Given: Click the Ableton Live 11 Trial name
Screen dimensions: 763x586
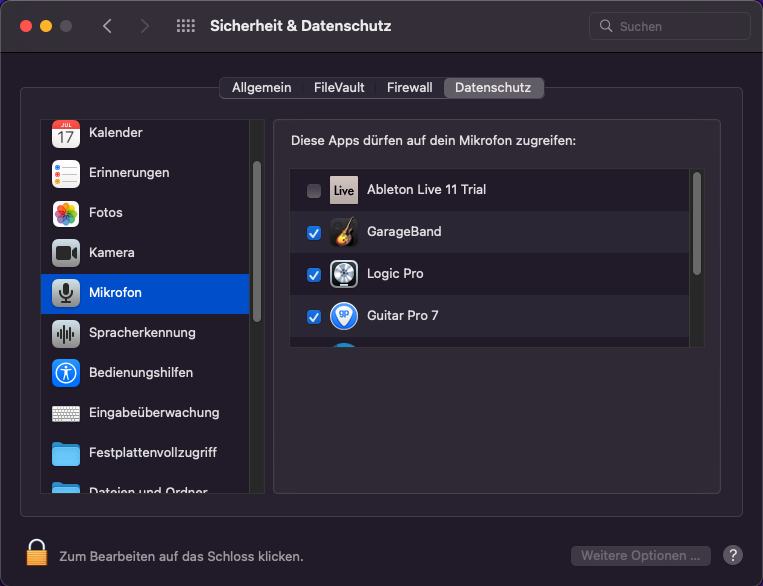Looking at the screenshot, I should point(426,189).
